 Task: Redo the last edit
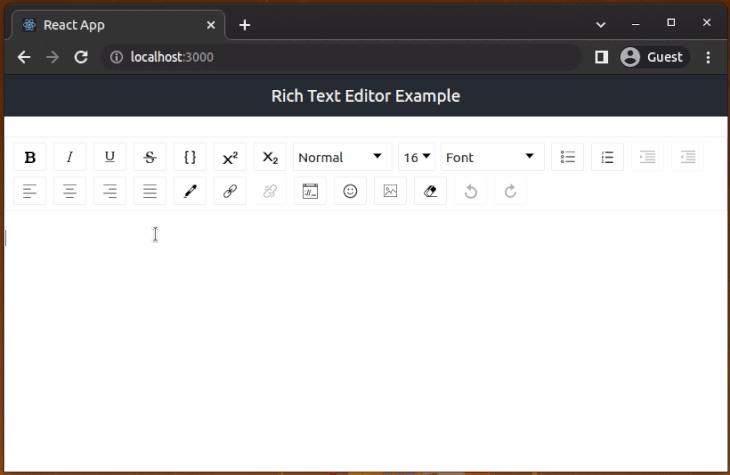(x=510, y=191)
